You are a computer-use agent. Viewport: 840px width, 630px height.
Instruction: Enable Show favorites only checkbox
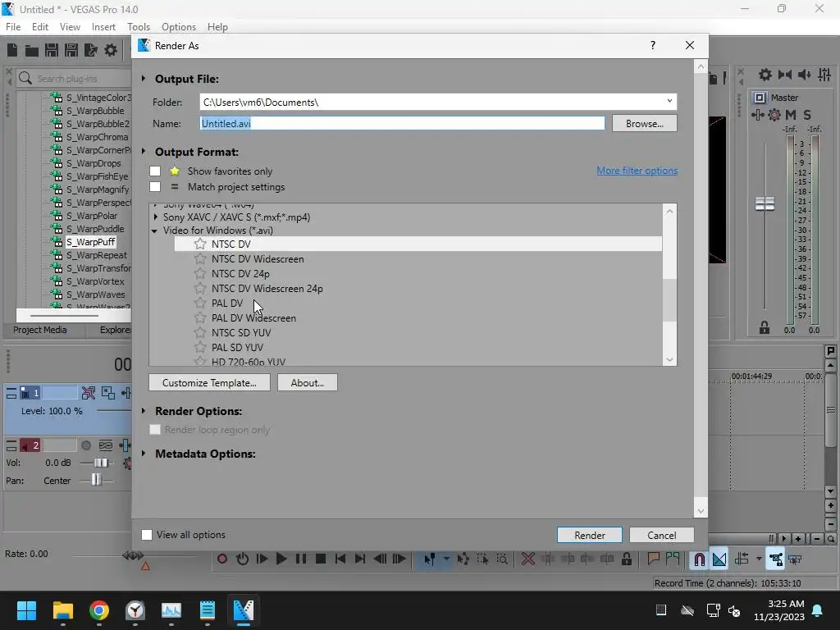pos(155,171)
